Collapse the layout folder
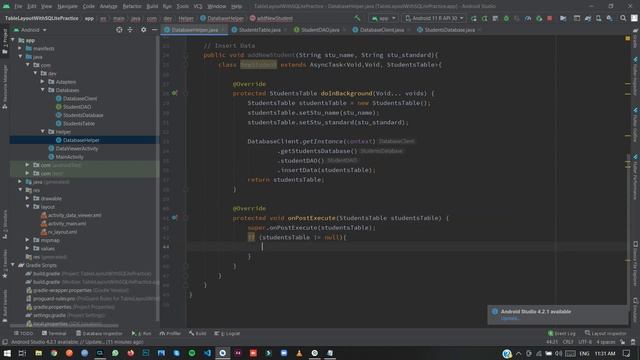The image size is (640, 360). click(x=28, y=207)
